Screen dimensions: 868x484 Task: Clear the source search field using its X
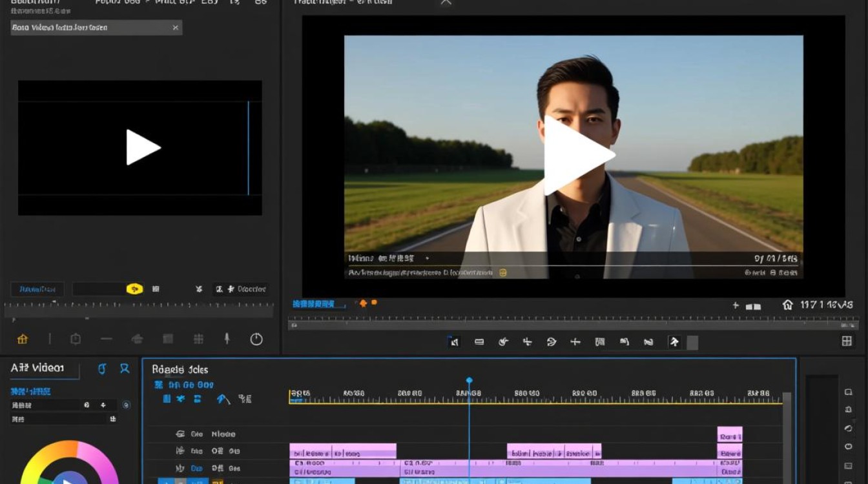[x=175, y=28]
